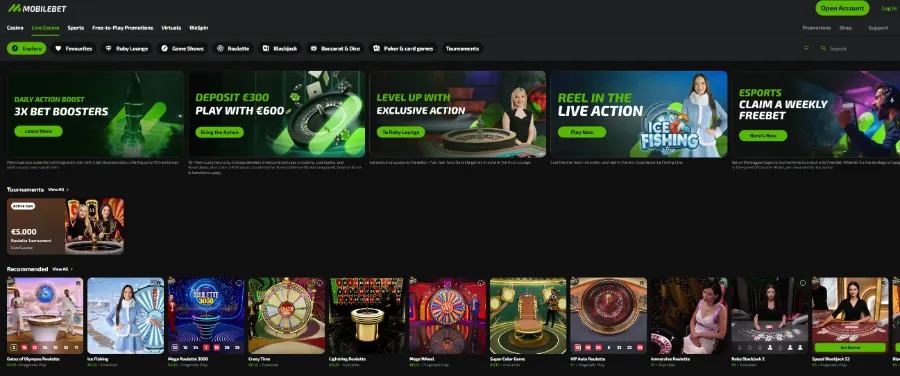Click the Blackjack cards icon

(x=266, y=49)
